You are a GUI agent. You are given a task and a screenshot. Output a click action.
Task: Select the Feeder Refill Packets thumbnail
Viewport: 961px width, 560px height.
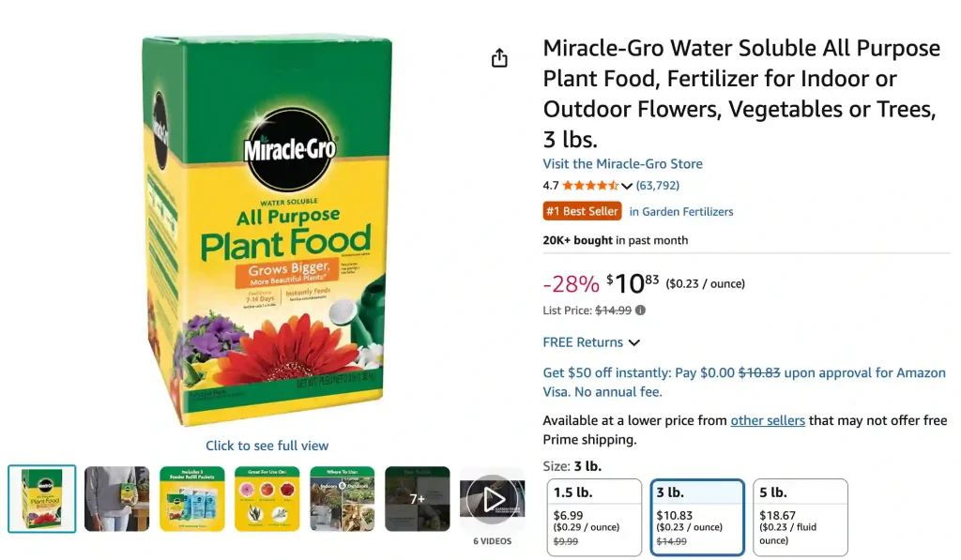pos(192,498)
